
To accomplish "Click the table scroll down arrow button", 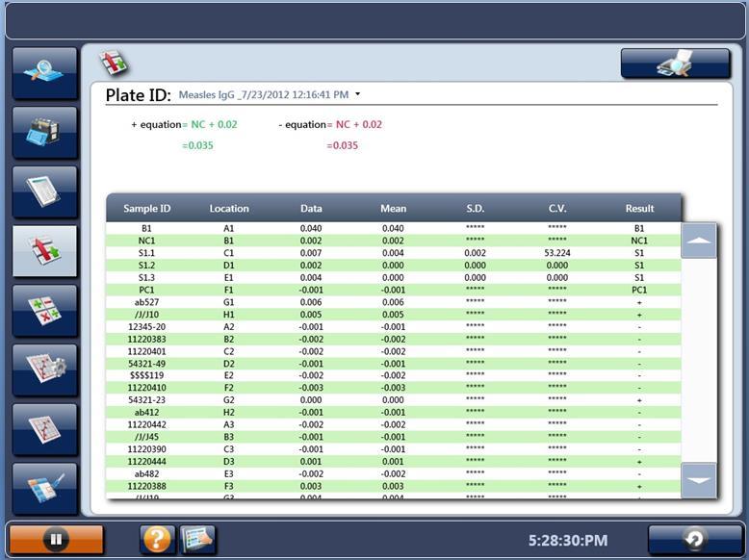I will coord(698,481).
